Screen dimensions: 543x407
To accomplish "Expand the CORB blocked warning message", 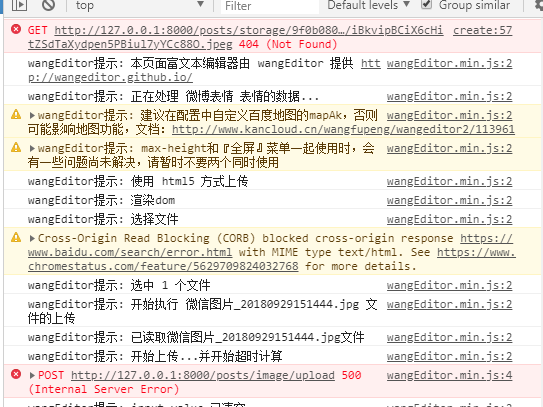I will pyautogui.click(x=32, y=238).
